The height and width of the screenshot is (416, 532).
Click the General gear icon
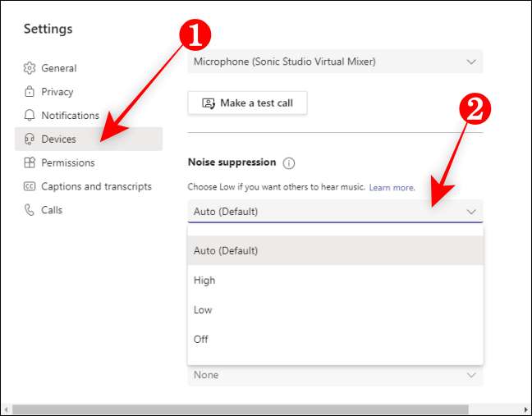click(30, 68)
